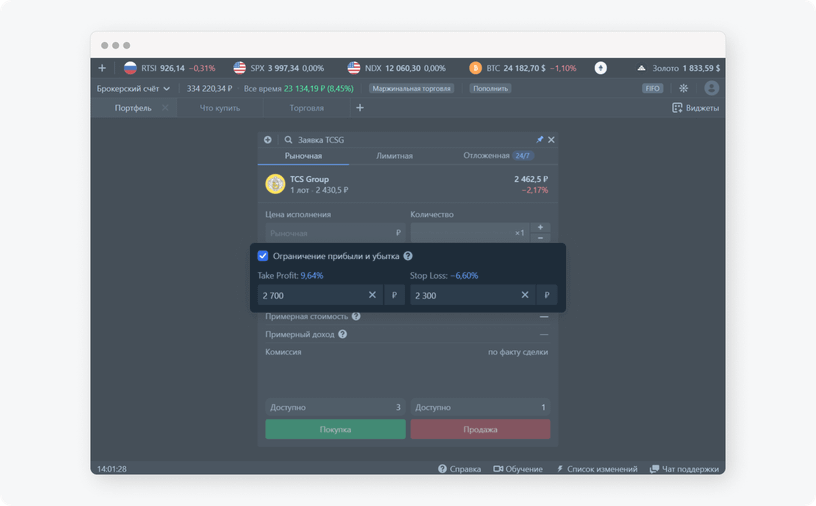The image size is (816, 506).
Task: Expand the Брокерский счёт account dropdown
Action: click(x=133, y=88)
